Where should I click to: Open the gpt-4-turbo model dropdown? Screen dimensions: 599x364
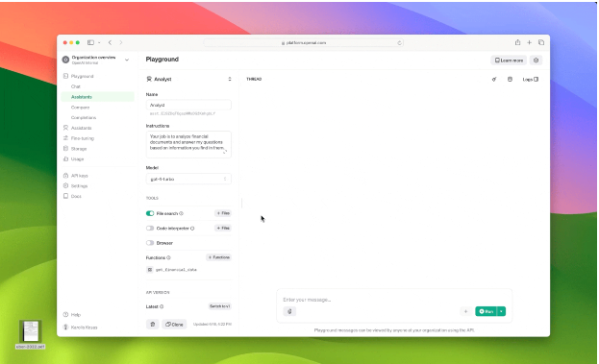point(188,179)
